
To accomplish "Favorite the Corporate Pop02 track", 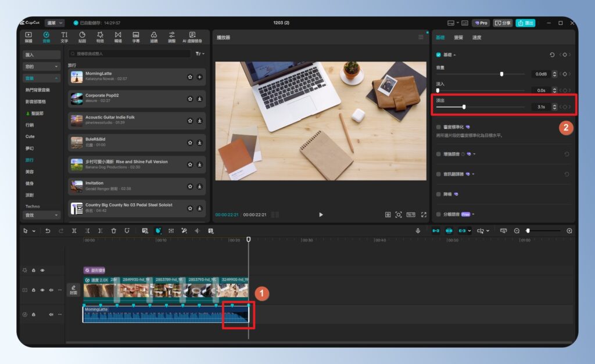I will tap(190, 99).
